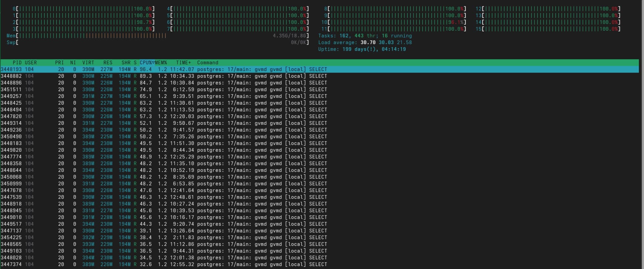
Task: Select process row PID 3451511
Action: click(319, 90)
